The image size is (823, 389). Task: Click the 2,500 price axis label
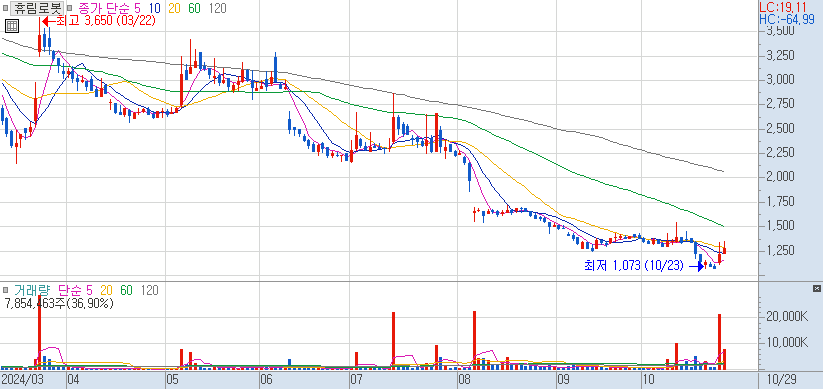(x=780, y=129)
